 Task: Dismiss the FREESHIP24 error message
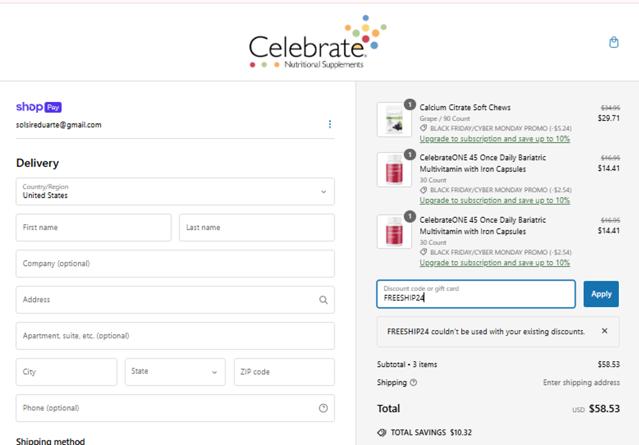[604, 331]
